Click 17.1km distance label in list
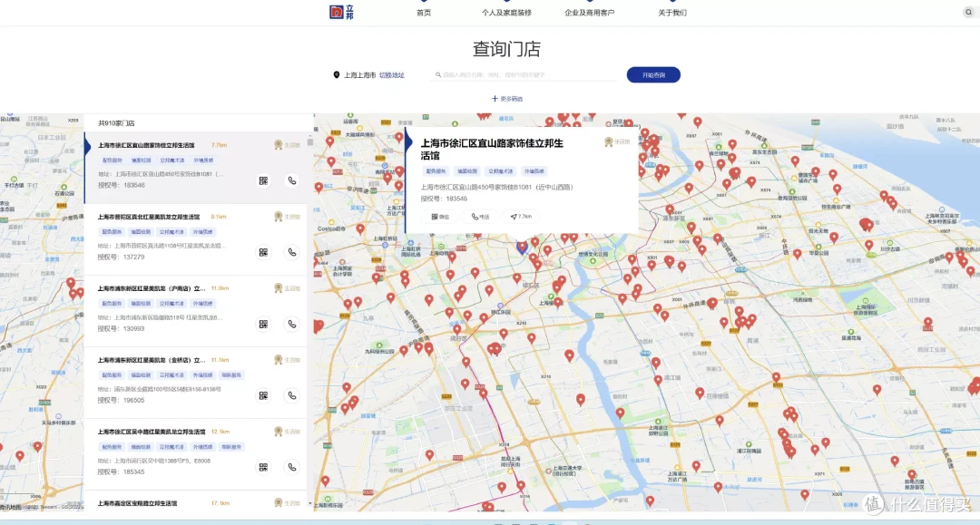 (x=220, y=503)
